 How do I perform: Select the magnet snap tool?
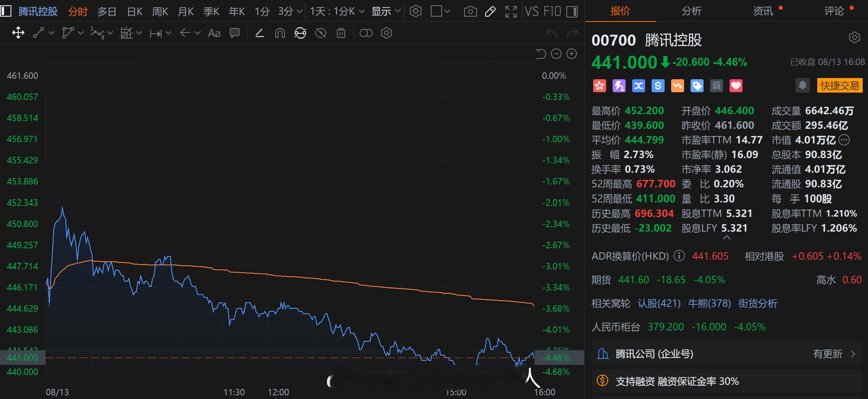[x=280, y=33]
